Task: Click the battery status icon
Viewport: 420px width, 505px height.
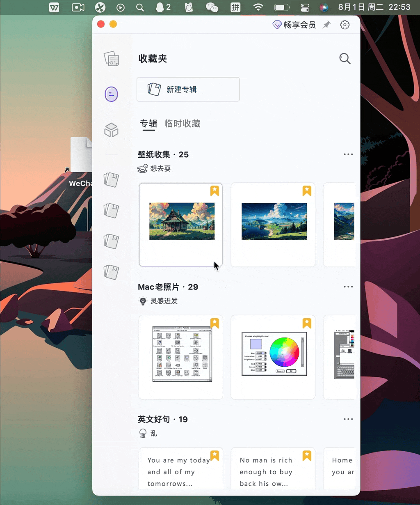Action: pos(282,7)
